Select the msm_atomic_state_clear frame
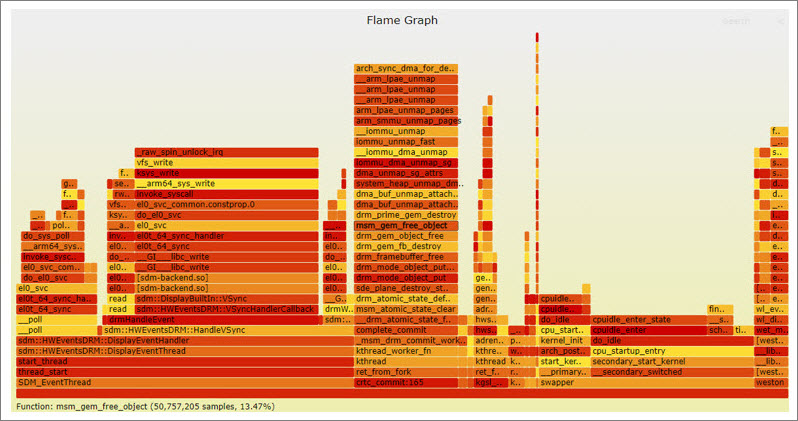This screenshot has width=798, height=421. pos(406,309)
